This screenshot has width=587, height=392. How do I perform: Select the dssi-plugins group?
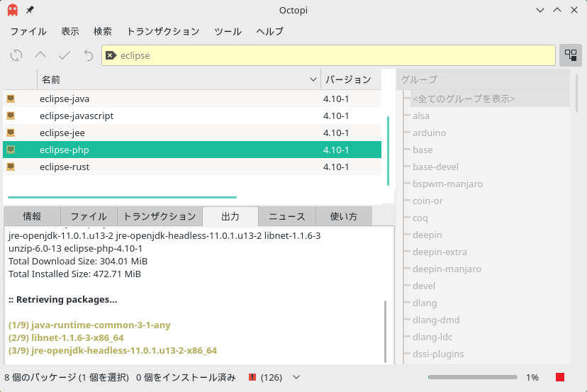(438, 354)
